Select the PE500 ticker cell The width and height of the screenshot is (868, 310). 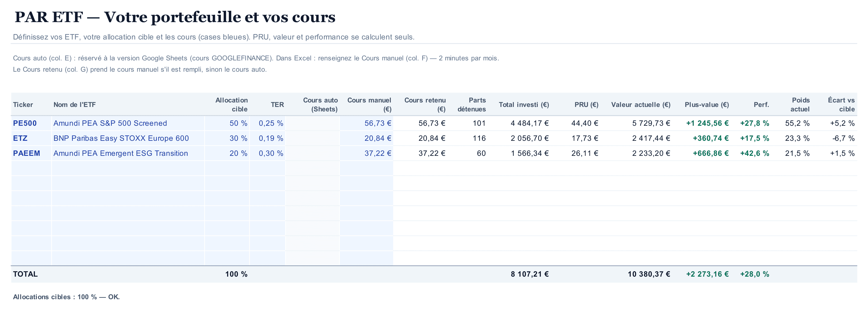(x=31, y=123)
